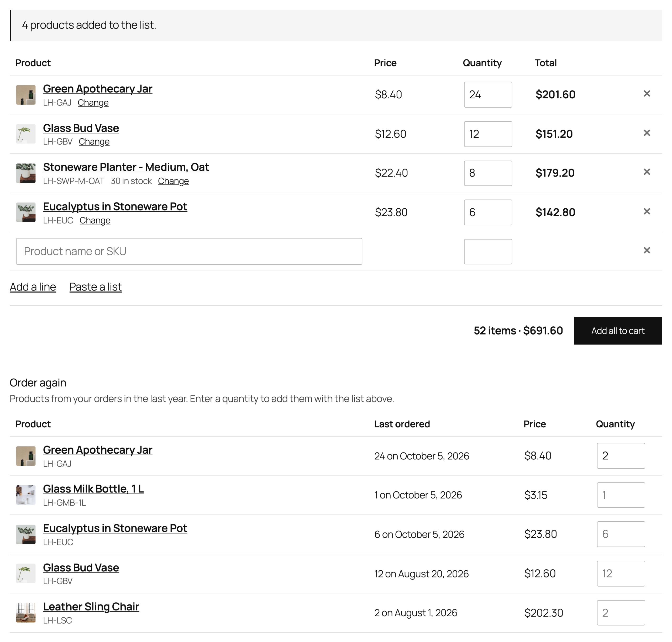Focus the Product name or SKU field
672x642 pixels.
click(x=189, y=251)
